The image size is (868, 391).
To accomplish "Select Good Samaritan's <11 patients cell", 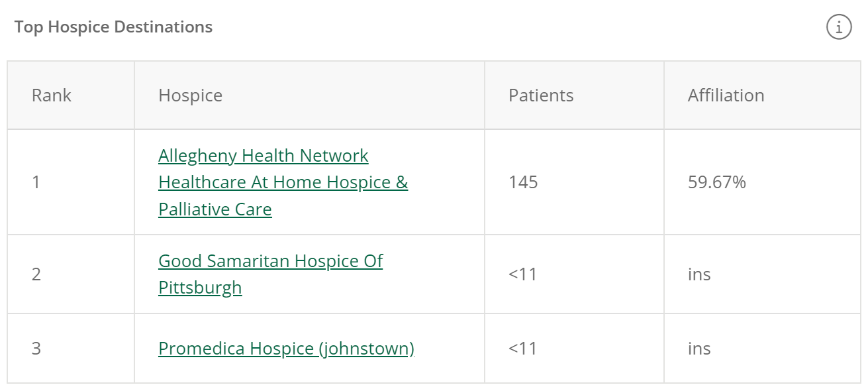I will (574, 274).
